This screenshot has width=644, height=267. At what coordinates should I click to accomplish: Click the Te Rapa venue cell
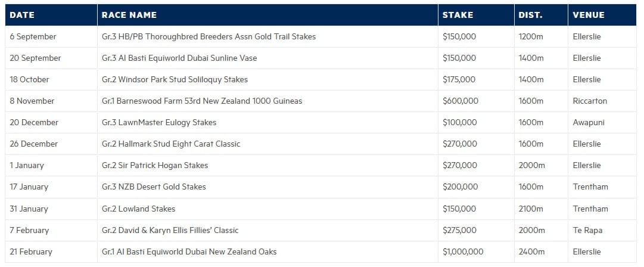602,230
